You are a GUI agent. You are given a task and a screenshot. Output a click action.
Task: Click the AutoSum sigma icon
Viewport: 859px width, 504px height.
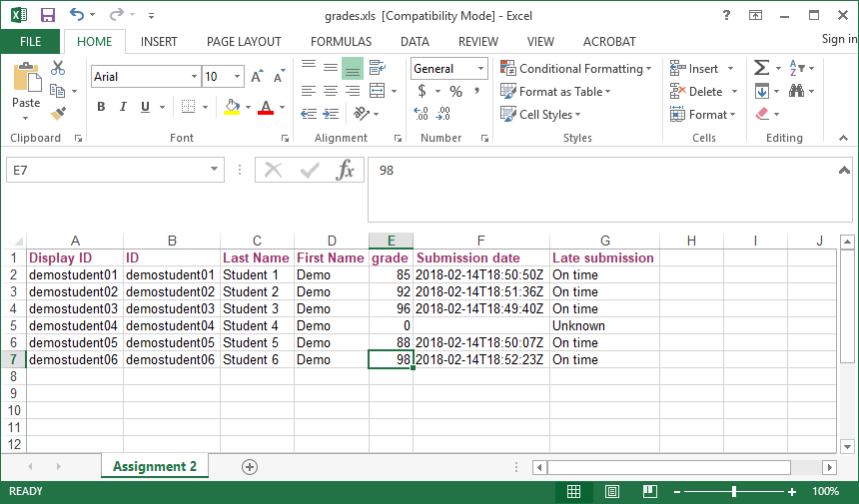pos(761,68)
